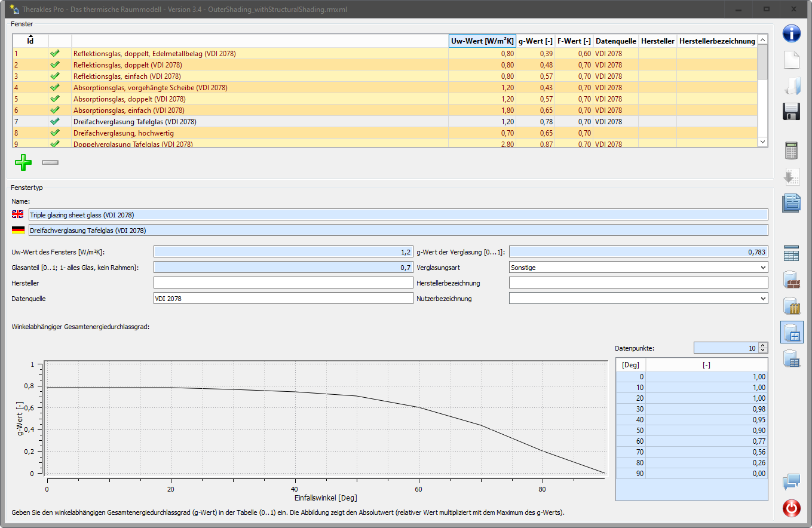
Task: Select row Dreifachverglasung, hochwertig
Action: [385, 133]
